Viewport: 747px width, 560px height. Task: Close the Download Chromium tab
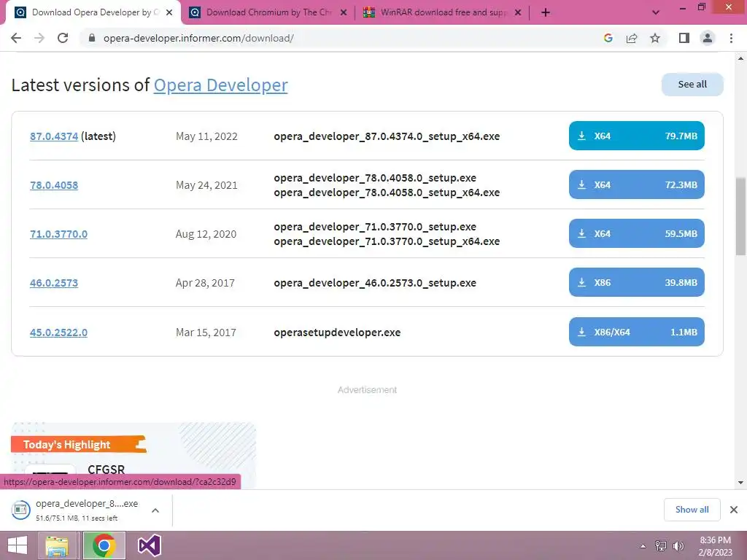click(344, 12)
